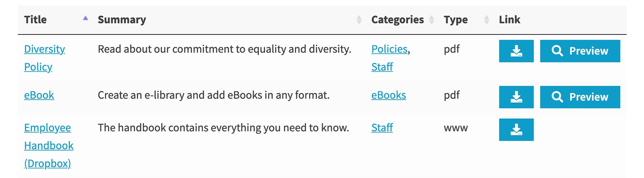Click the www type cell
The image size is (644, 178).
pyautogui.click(x=456, y=128)
